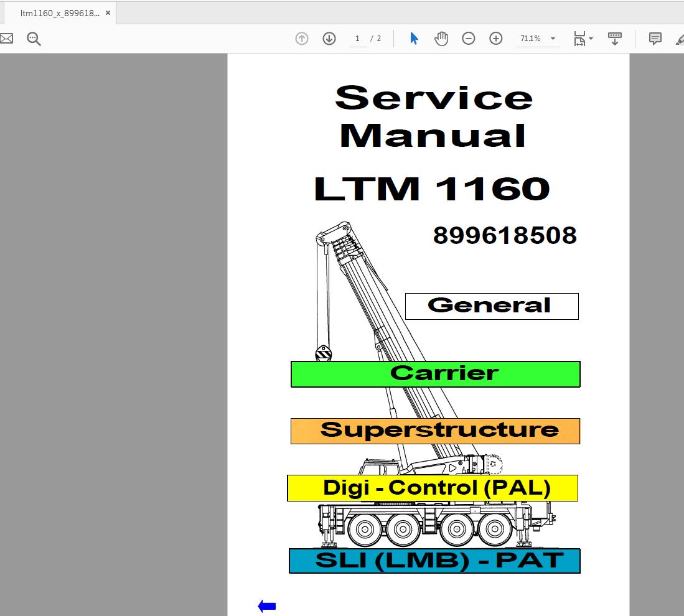This screenshot has height=616, width=684.
Task: Open the blue SLI (LMB) - PAT section
Action: [x=434, y=561]
